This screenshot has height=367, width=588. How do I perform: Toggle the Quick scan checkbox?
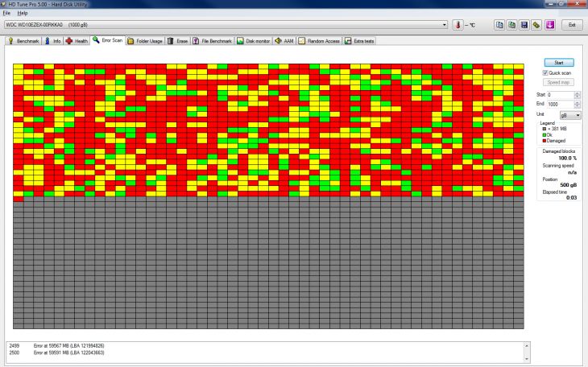(545, 72)
